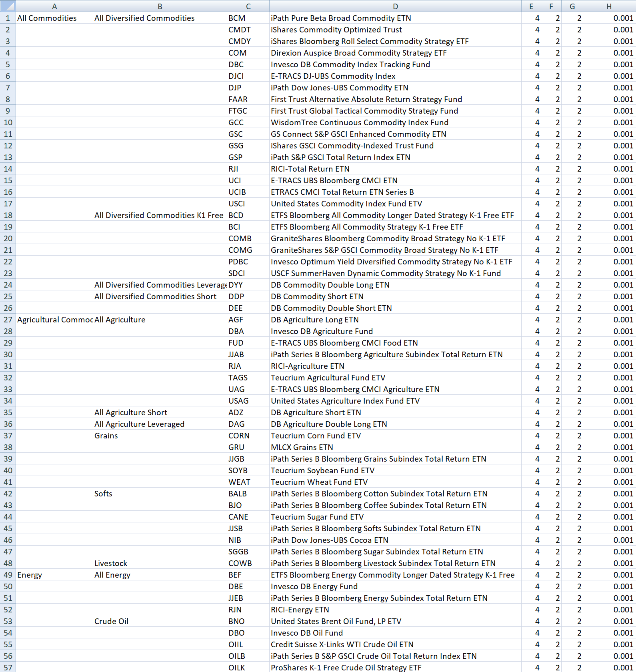The image size is (636, 672).
Task: Click cell 'iShares Commodity Optimized Trust'
Action: point(395,30)
